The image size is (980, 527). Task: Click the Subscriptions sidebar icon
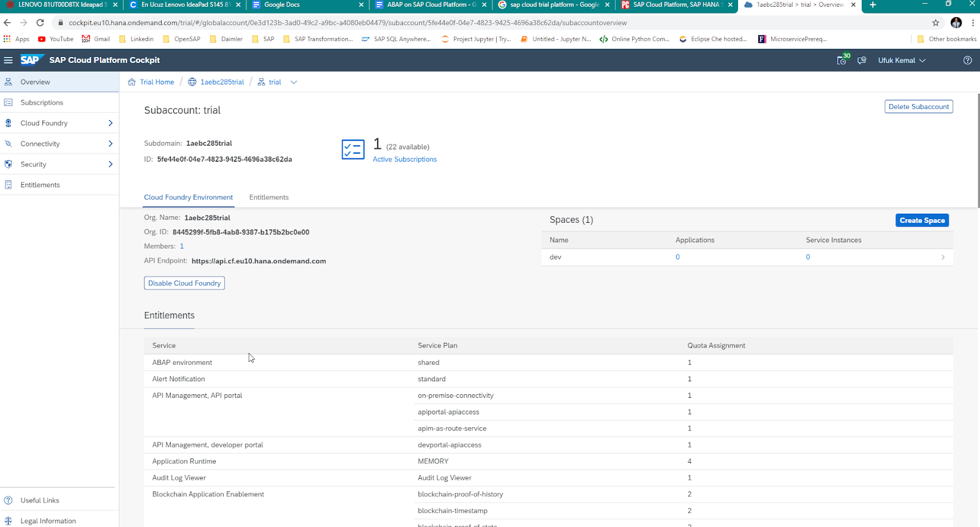[9, 102]
